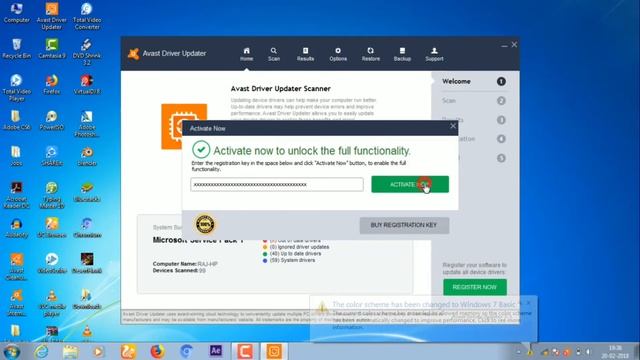Screen dimensions: 640x360
Task: Open the Options tab
Action: (x=338, y=54)
